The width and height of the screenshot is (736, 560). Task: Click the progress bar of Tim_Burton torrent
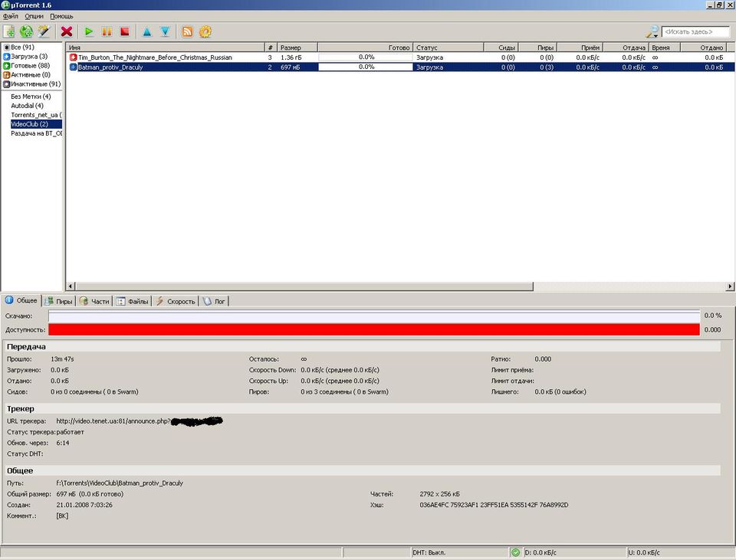[x=366, y=57]
